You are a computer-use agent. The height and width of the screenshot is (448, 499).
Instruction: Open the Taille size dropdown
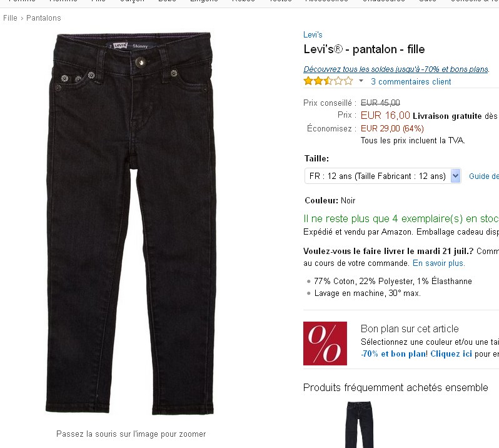383,176
